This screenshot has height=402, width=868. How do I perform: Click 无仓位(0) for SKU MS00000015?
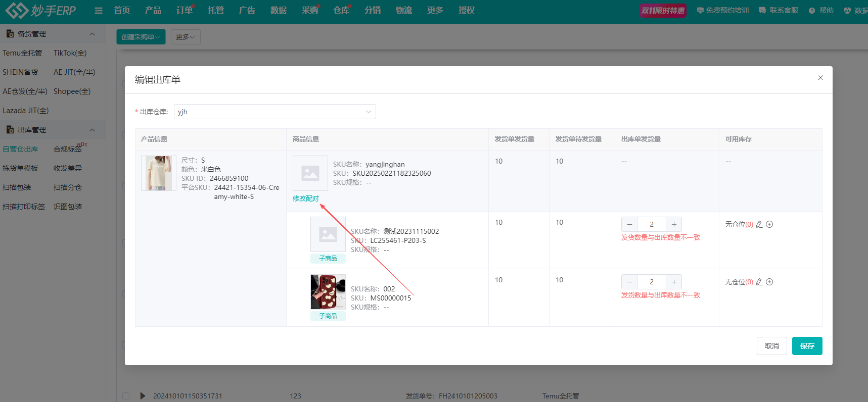pos(739,282)
